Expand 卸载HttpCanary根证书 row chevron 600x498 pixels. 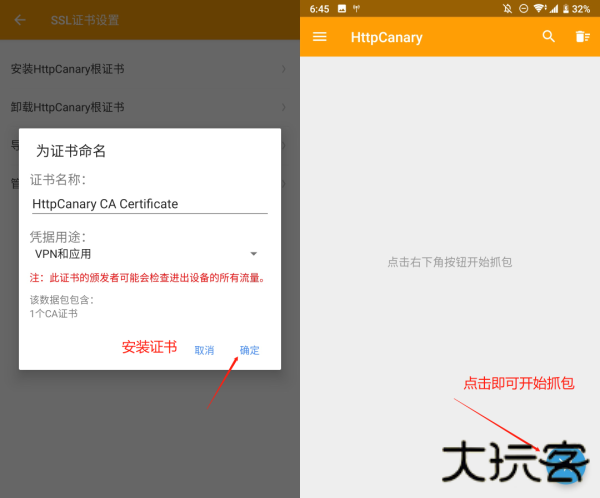[x=284, y=107]
